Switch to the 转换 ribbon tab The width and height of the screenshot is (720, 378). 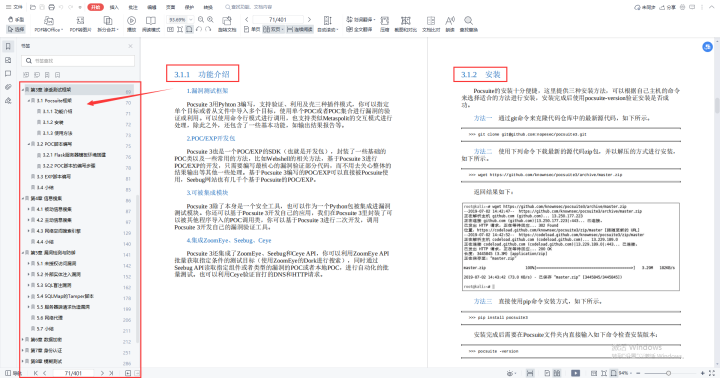coord(208,7)
